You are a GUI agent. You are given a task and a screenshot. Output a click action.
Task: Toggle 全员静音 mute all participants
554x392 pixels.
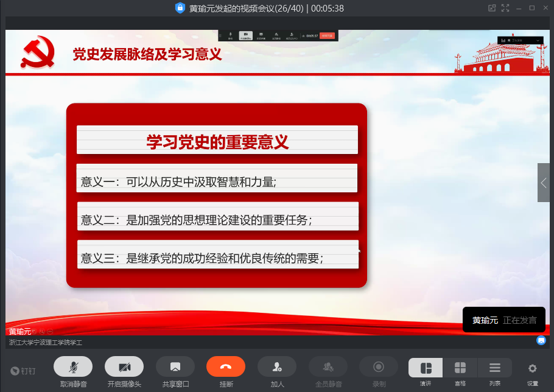coord(328,367)
